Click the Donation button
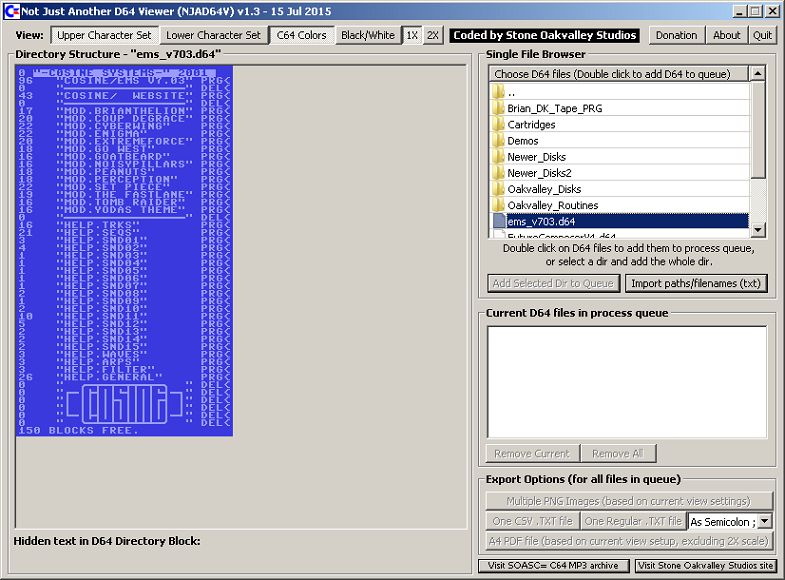The width and height of the screenshot is (785, 580). [x=677, y=35]
